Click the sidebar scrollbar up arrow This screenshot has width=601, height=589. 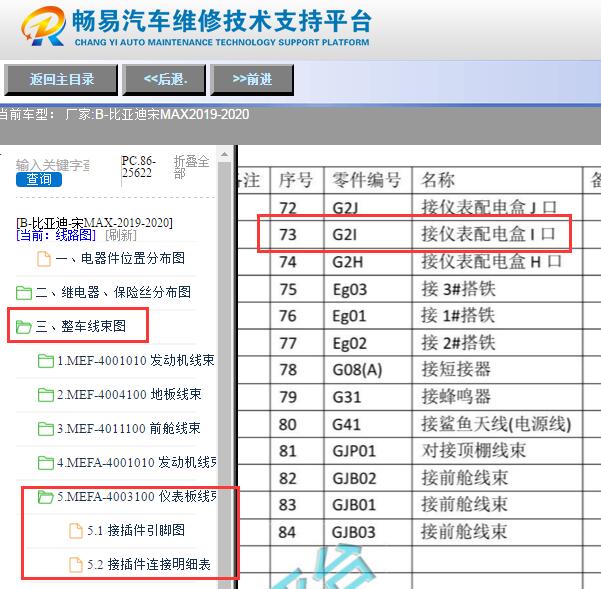coord(225,155)
